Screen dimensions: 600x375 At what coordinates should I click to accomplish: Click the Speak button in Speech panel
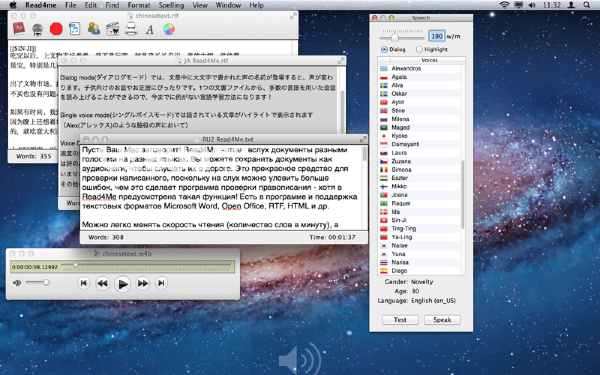point(442,320)
